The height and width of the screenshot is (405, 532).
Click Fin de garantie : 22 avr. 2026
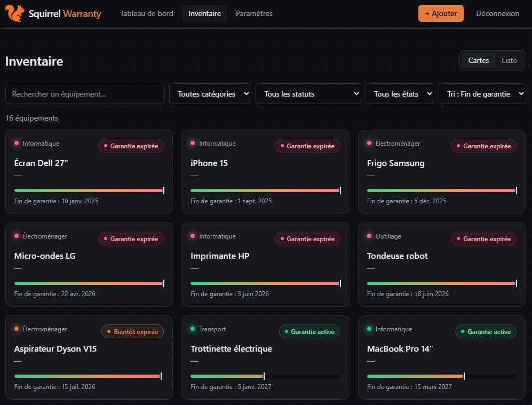55,294
